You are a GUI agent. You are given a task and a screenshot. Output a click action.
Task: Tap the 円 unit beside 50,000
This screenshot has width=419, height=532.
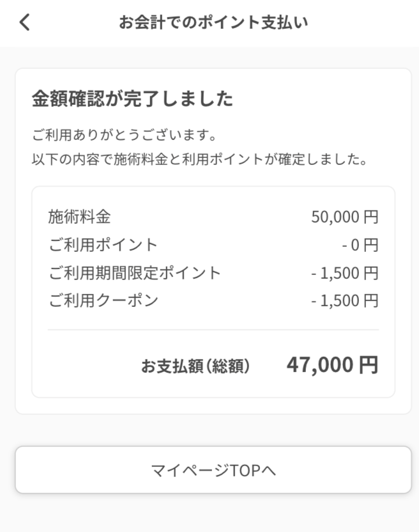(x=371, y=217)
